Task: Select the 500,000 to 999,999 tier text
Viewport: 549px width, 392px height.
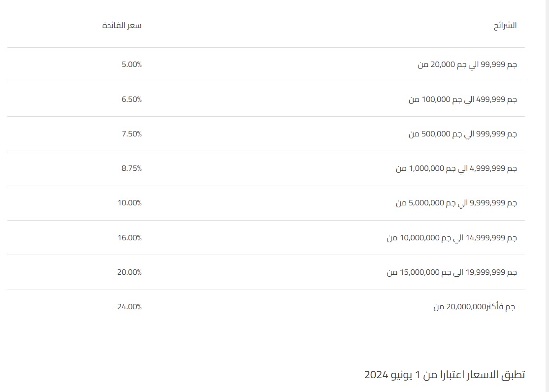Action: click(463, 134)
